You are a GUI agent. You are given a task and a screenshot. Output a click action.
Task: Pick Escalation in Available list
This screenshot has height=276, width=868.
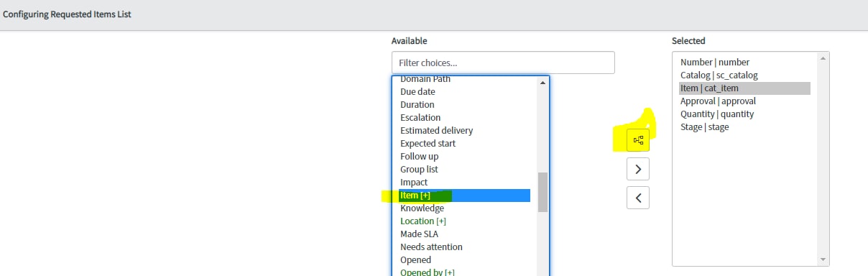tap(465, 118)
